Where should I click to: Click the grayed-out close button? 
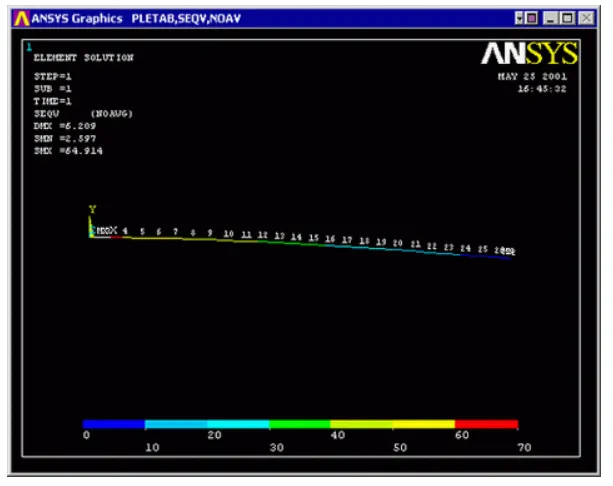586,18
